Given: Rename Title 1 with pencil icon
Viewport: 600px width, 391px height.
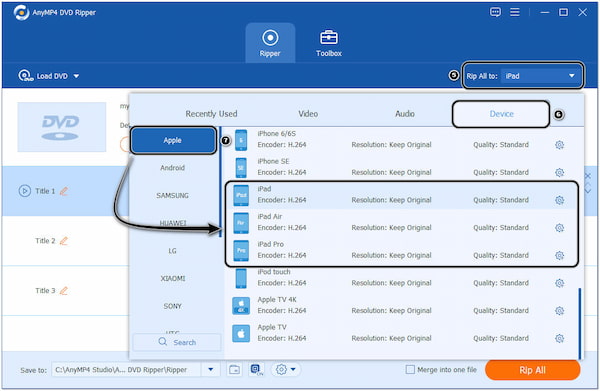Looking at the screenshot, I should point(64,191).
